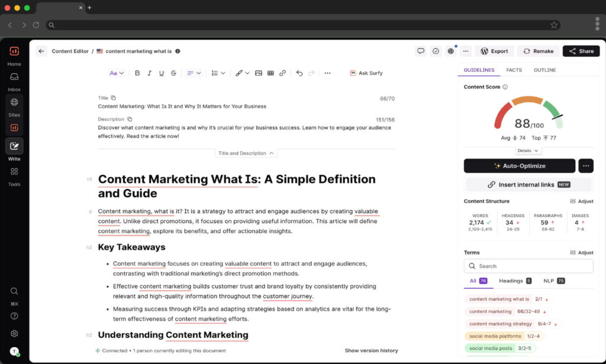Collapse the Title and Description section
Image resolution: width=606 pixels, height=364 pixels.
tap(246, 153)
